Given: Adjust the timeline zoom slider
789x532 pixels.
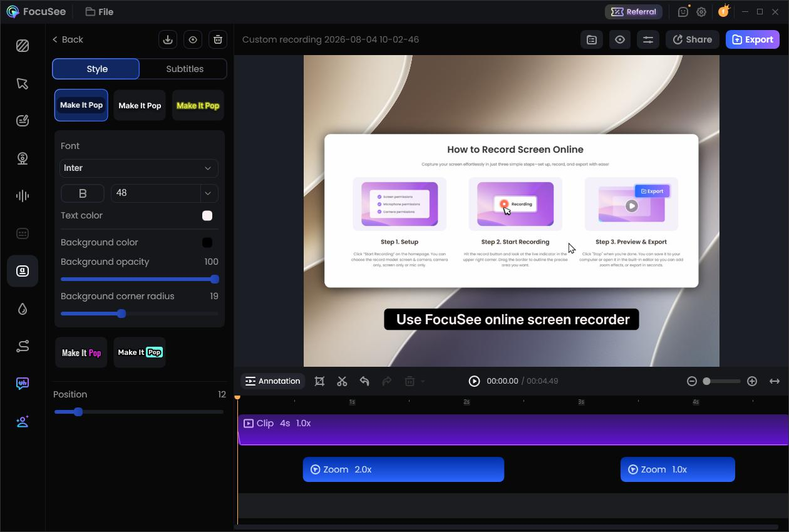Looking at the screenshot, I should 721,381.
